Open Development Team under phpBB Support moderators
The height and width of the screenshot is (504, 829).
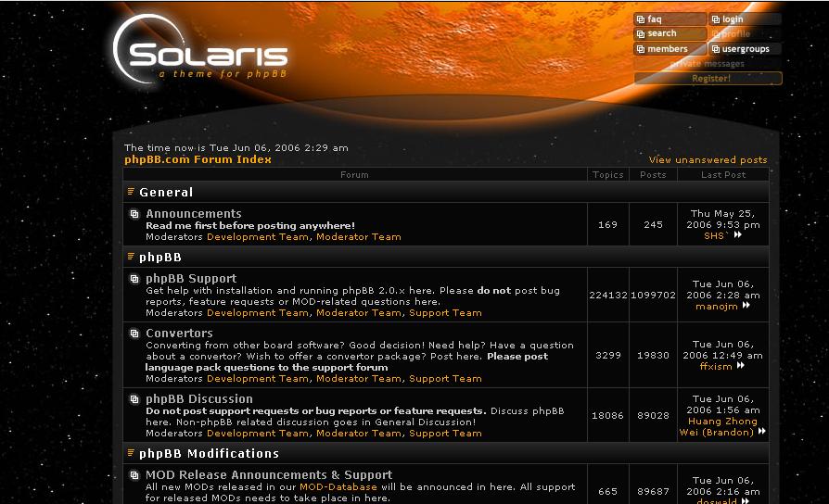pyautogui.click(x=258, y=313)
